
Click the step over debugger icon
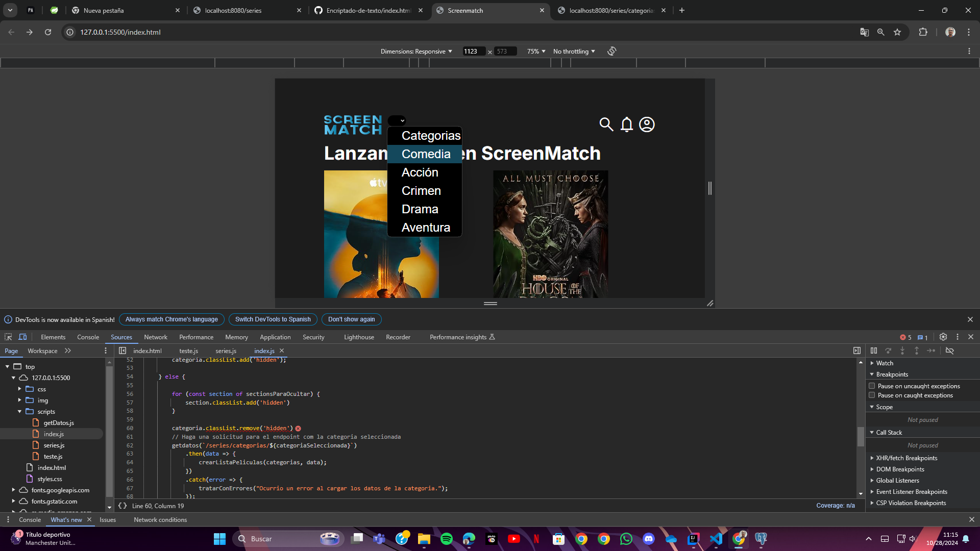click(888, 350)
